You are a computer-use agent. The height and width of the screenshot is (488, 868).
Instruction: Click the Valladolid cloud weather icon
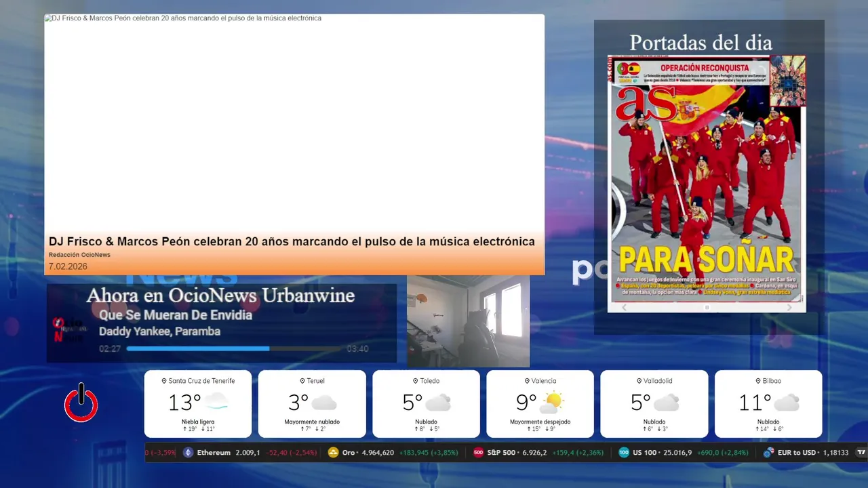coord(666,403)
